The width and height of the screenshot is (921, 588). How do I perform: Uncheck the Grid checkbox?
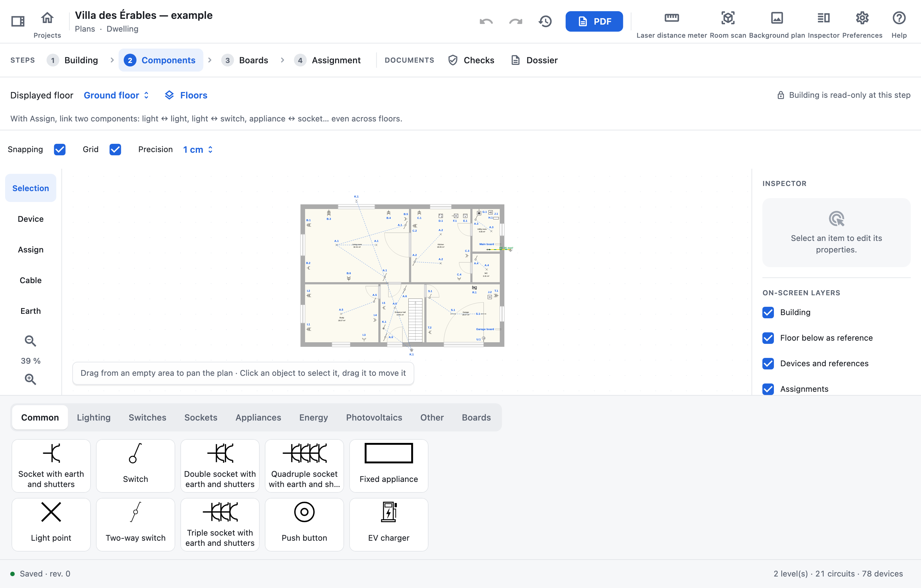pos(115,150)
